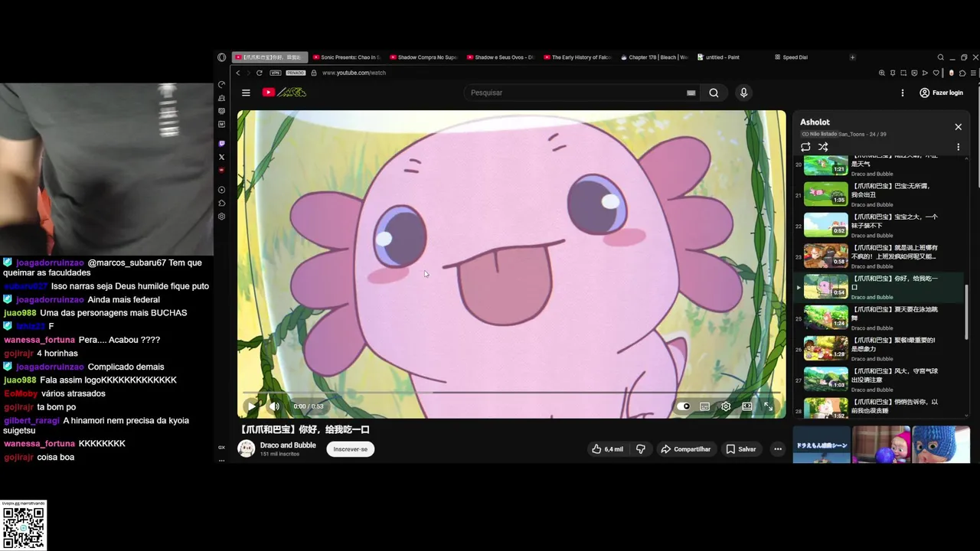This screenshot has height=551, width=980.
Task: Toggle the autoplay switch in the player
Action: (x=684, y=406)
